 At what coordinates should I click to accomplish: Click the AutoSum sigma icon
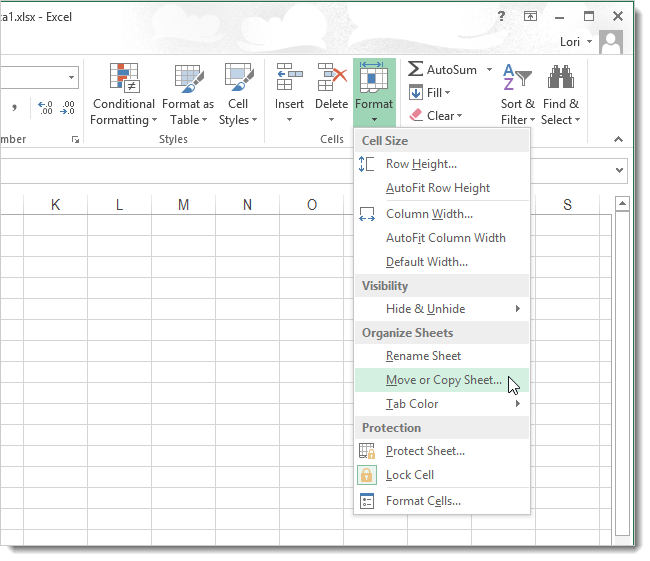click(x=415, y=70)
